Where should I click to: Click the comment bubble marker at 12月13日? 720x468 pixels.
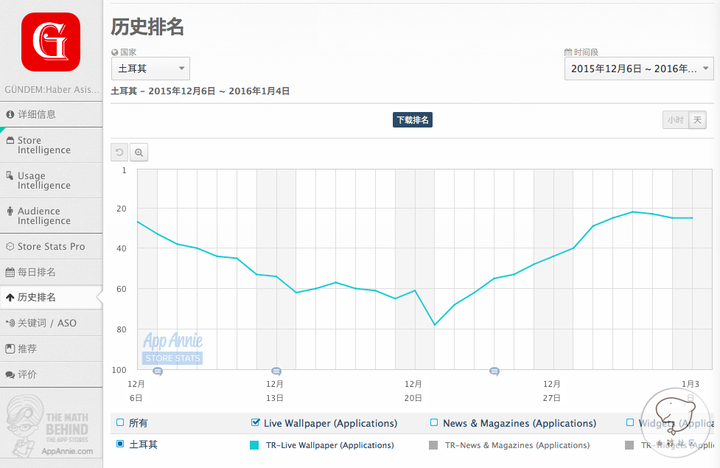(276, 371)
